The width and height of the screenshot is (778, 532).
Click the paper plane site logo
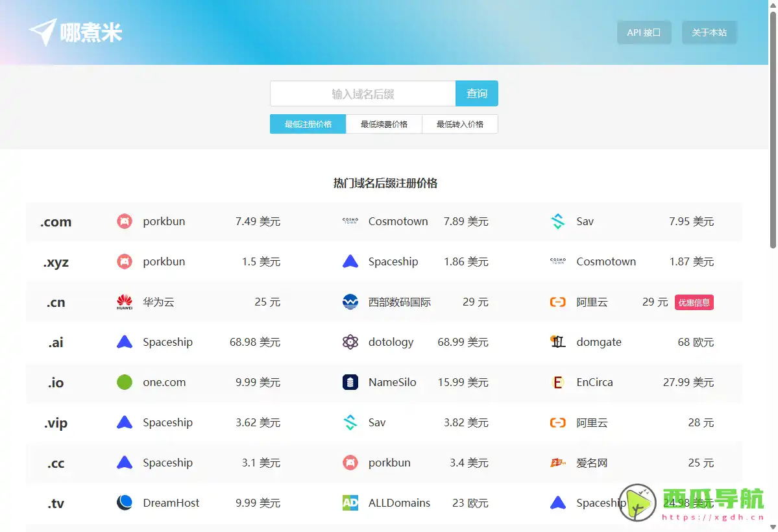(x=43, y=32)
